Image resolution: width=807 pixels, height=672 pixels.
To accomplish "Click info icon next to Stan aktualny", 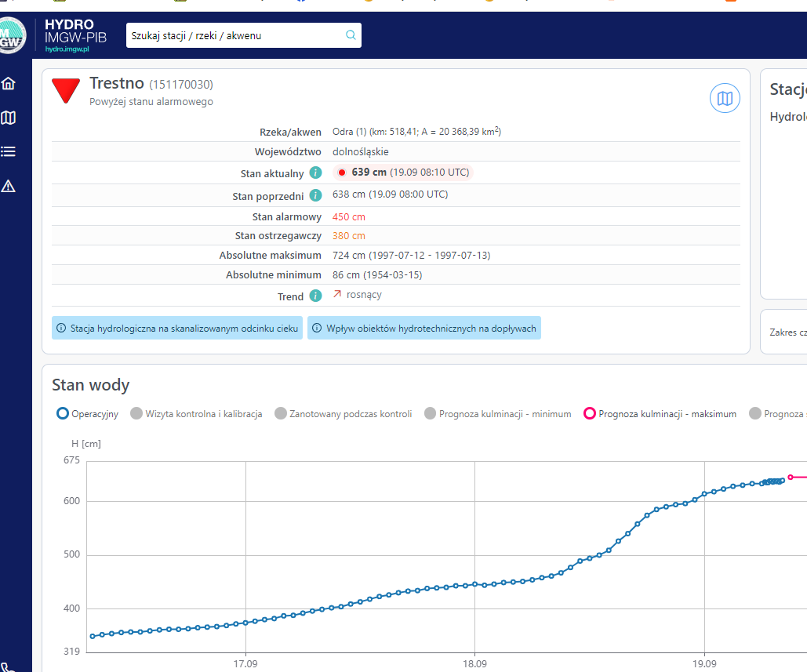I will click(315, 173).
